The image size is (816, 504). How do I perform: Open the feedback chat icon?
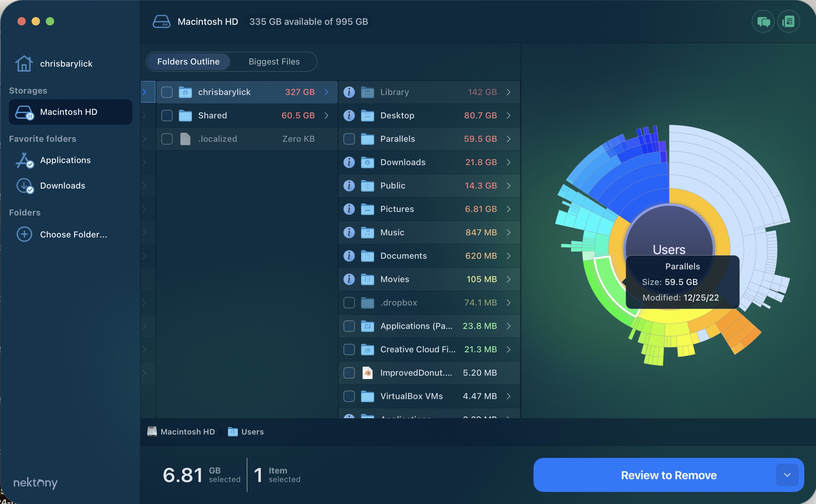click(763, 21)
